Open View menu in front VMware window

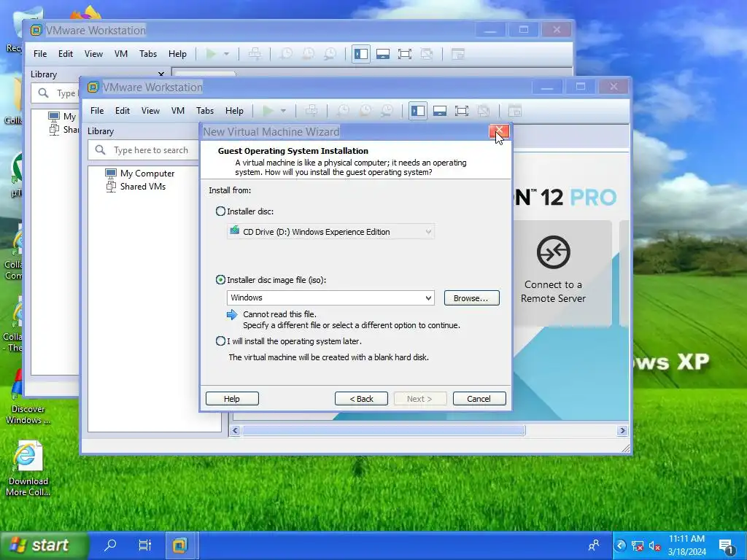point(150,111)
